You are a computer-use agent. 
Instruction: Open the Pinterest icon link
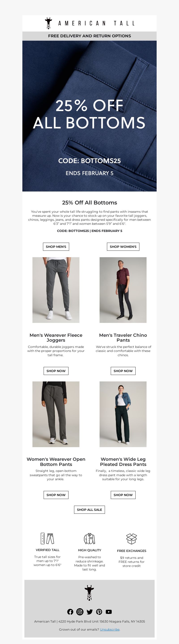[99, 612]
